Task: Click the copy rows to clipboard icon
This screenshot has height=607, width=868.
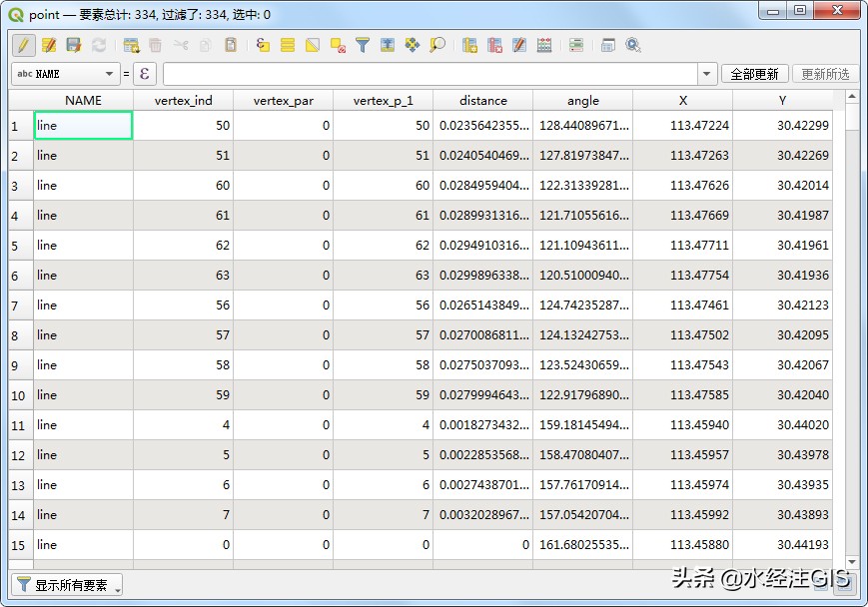Action: (x=206, y=45)
